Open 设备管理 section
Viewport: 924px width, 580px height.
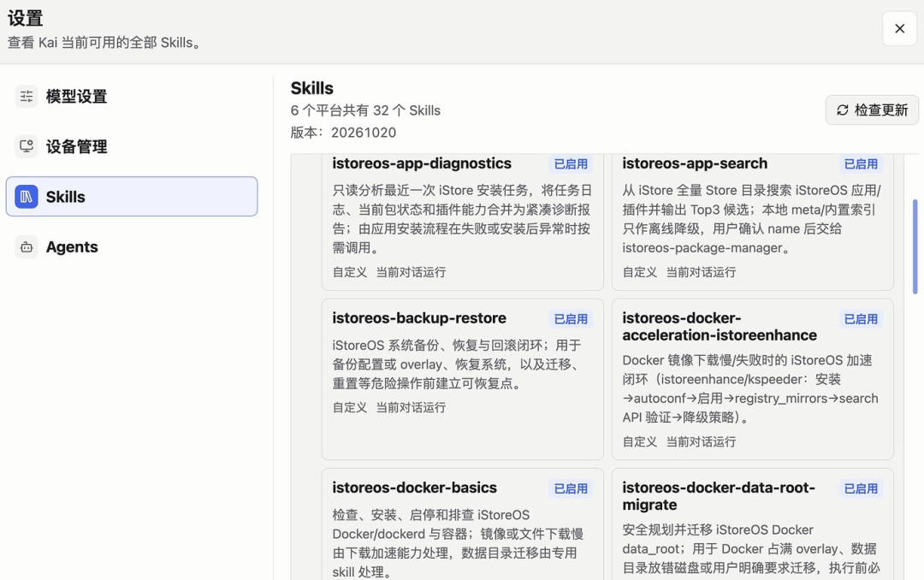click(132, 146)
